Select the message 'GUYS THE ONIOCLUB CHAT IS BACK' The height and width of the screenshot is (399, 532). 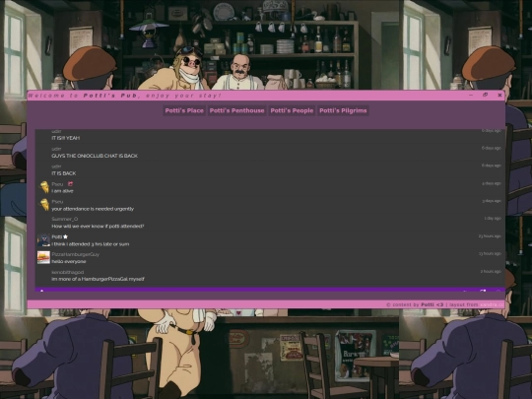pos(95,156)
